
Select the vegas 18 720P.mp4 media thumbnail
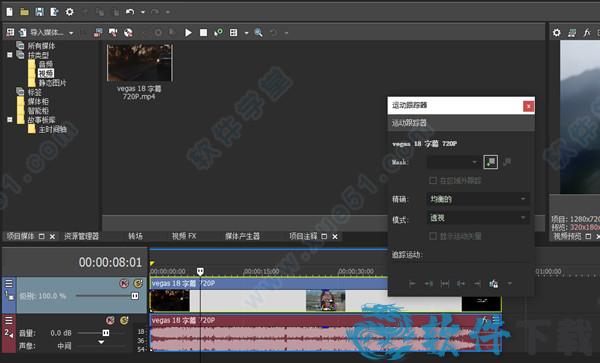coord(140,63)
